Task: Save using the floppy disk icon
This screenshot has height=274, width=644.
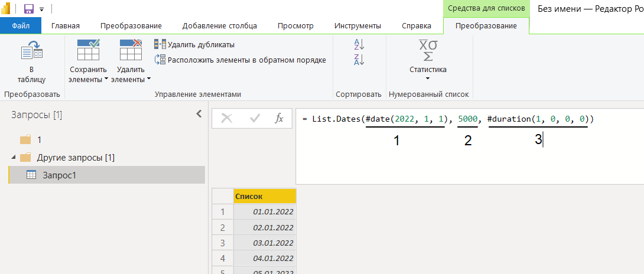Action: (x=29, y=9)
